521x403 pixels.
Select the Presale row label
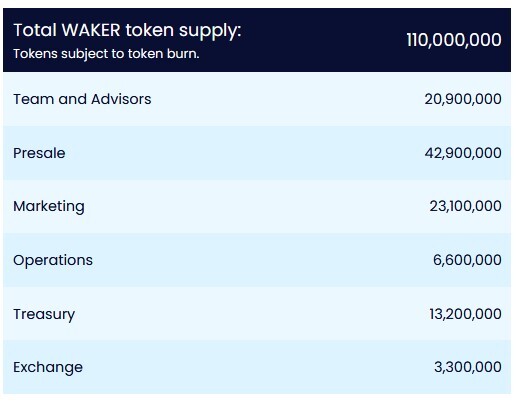39,153
